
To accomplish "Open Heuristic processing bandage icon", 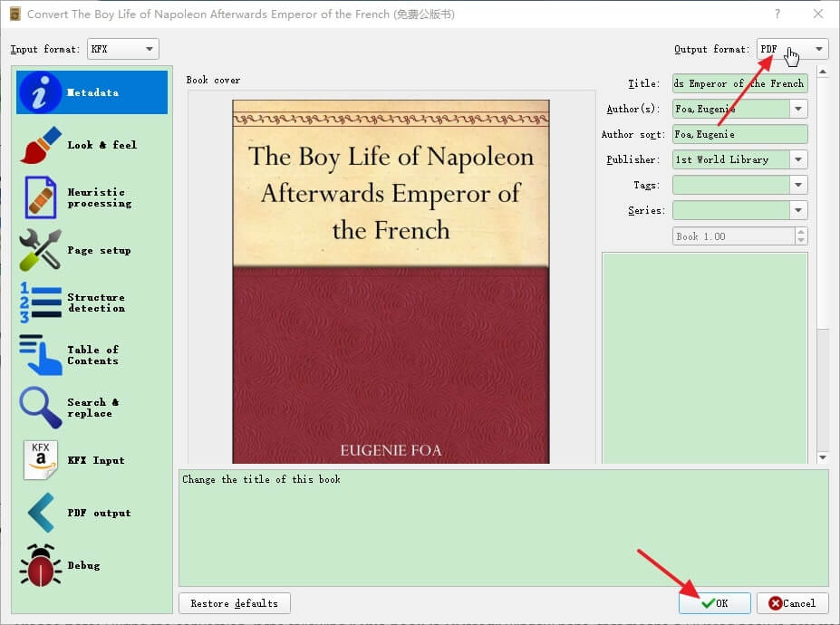I will (40, 197).
